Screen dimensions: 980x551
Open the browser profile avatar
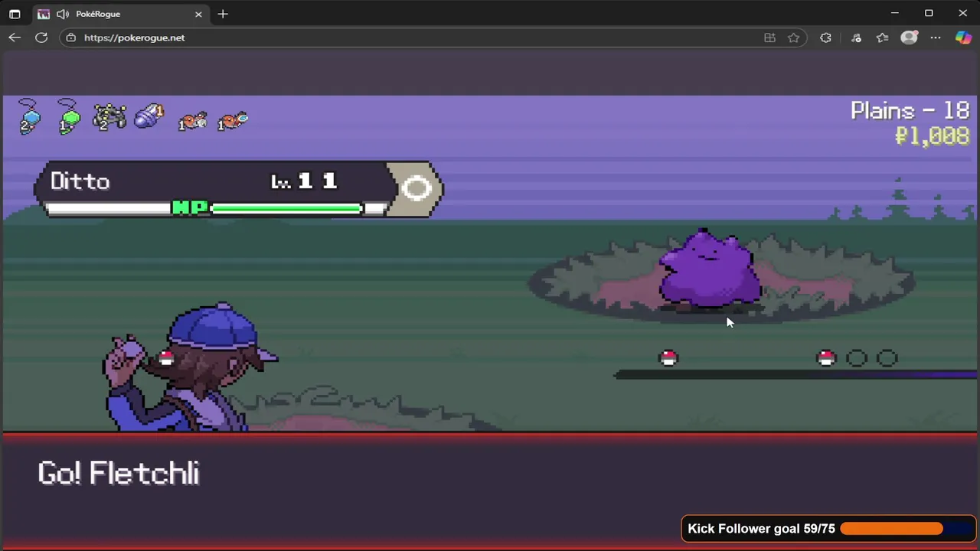pos(909,37)
